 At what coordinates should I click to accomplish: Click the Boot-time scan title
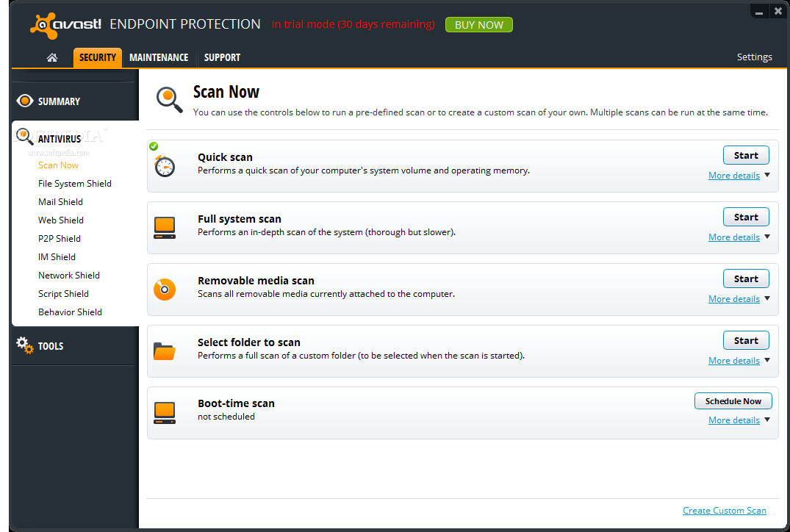point(236,403)
